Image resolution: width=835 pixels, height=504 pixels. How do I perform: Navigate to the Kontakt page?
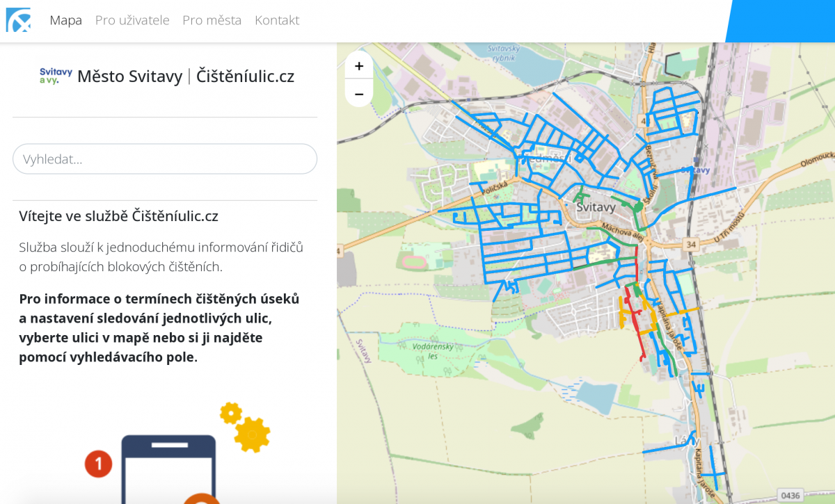coord(277,20)
